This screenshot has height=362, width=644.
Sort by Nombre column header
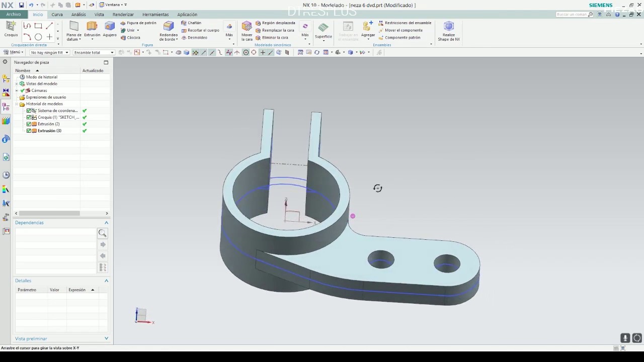point(47,70)
